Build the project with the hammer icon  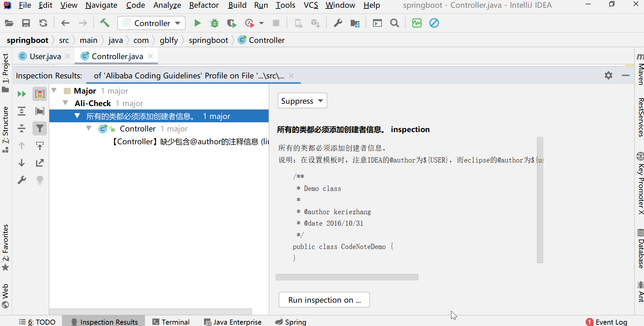105,23
